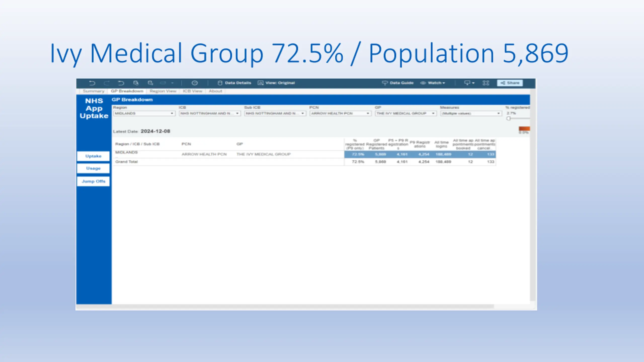Open the About tab

(215, 91)
